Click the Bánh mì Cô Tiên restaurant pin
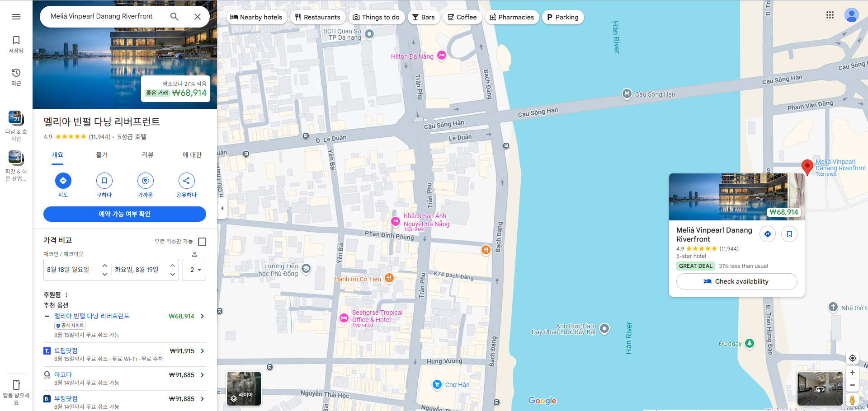Viewport: 868px width, 411px height. pyautogui.click(x=389, y=278)
